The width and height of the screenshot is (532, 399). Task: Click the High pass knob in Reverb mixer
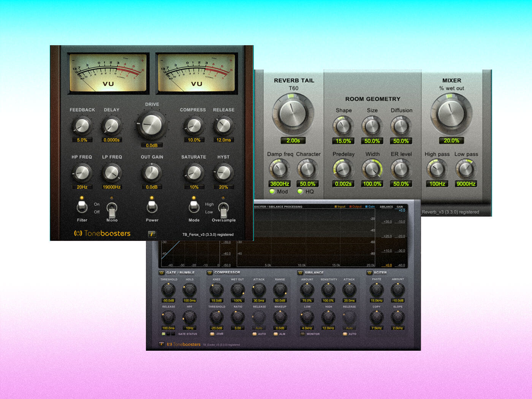click(437, 169)
